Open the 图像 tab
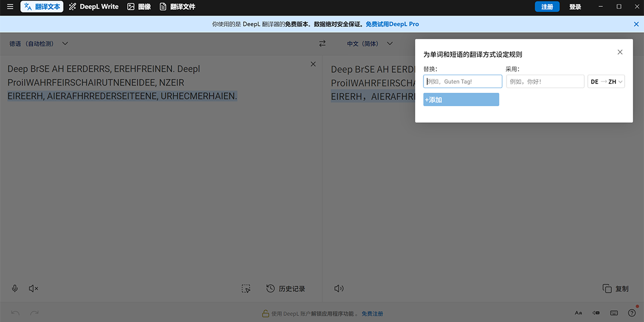 click(139, 7)
